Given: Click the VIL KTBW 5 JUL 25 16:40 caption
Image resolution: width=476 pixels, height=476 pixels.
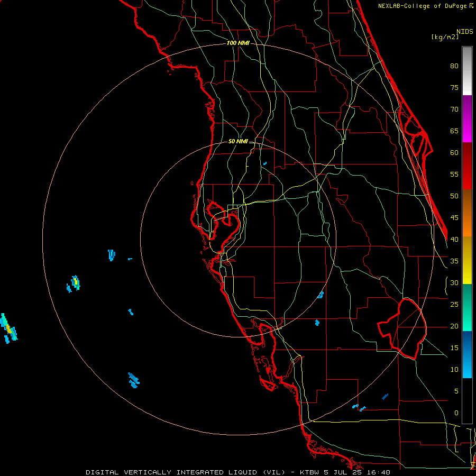Looking at the screenshot, I should coord(238,472).
